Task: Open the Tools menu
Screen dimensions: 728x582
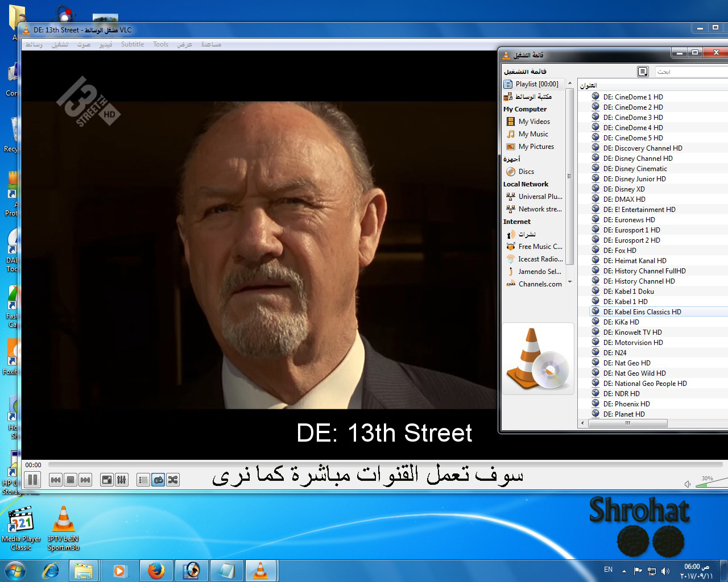Action: 161,44
